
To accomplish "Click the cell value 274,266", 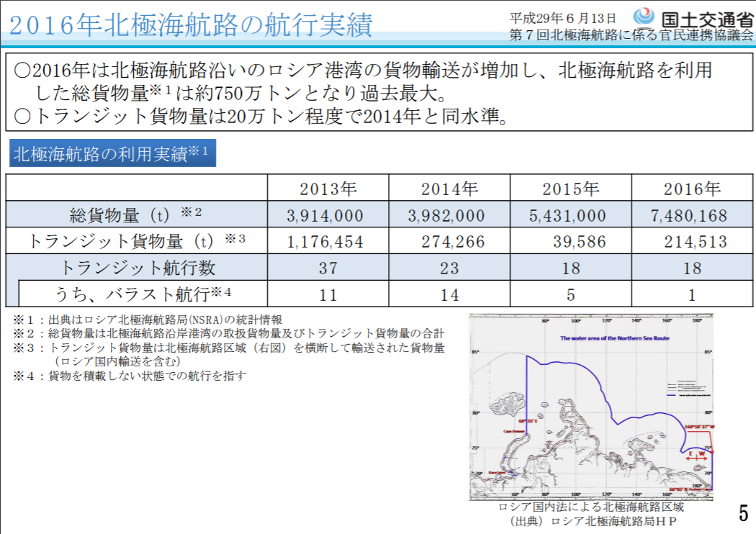I will click(453, 242).
